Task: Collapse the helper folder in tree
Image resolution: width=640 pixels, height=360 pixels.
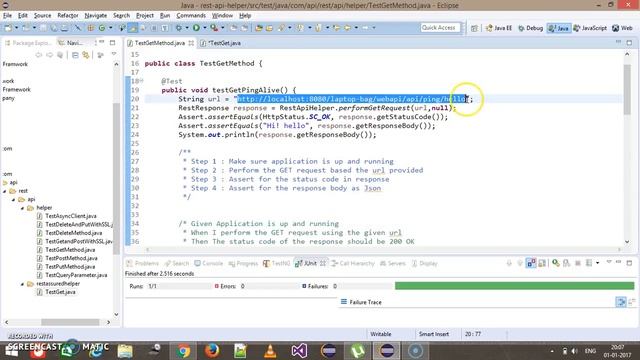Action: 22,208
